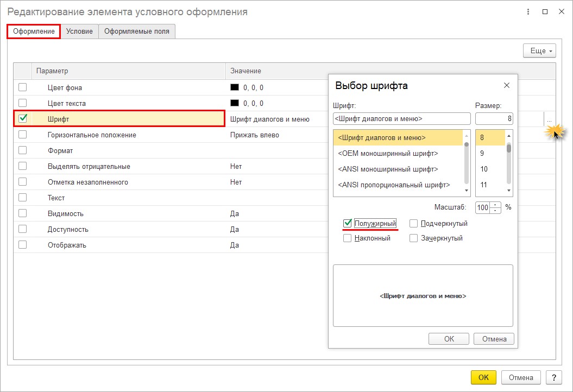Enable the Наклонный checkbox
The height and width of the screenshot is (392, 573).
click(x=348, y=238)
